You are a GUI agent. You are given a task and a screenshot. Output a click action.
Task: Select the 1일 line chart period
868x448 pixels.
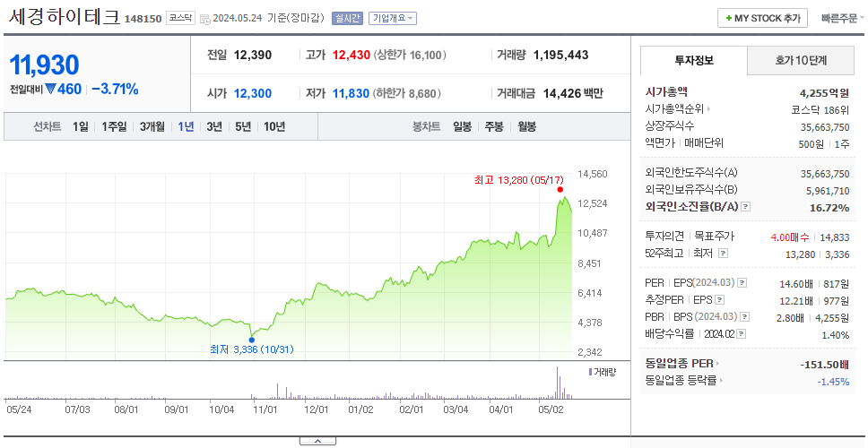(81, 126)
